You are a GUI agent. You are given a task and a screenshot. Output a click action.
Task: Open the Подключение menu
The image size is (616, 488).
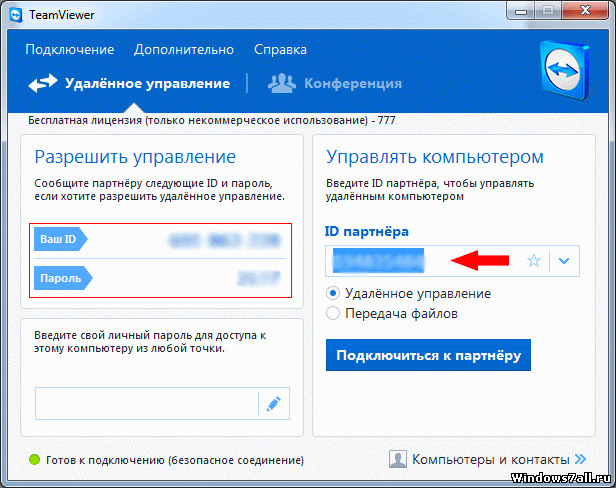(x=70, y=50)
